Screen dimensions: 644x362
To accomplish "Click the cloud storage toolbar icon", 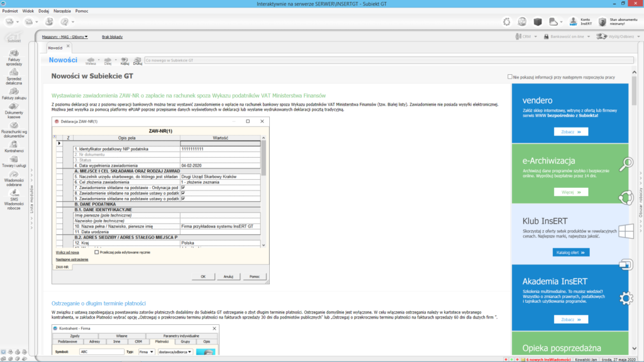I will coord(553,22).
